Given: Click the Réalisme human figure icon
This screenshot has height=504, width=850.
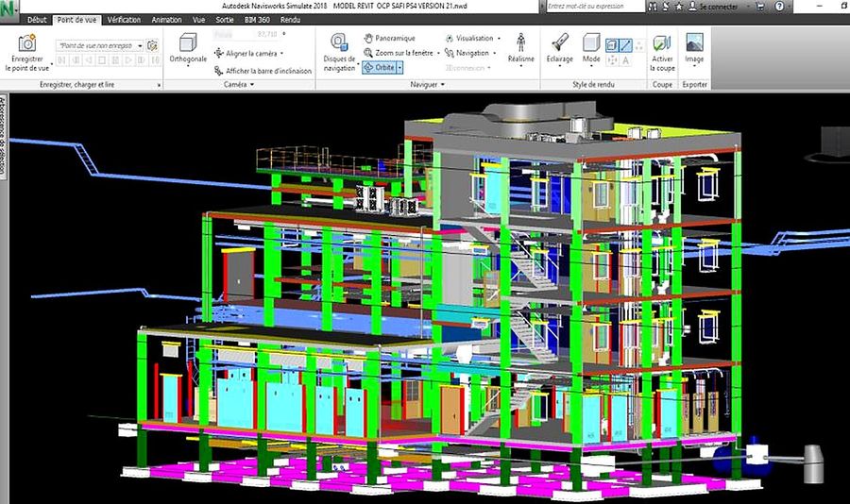Looking at the screenshot, I should coord(521,42).
